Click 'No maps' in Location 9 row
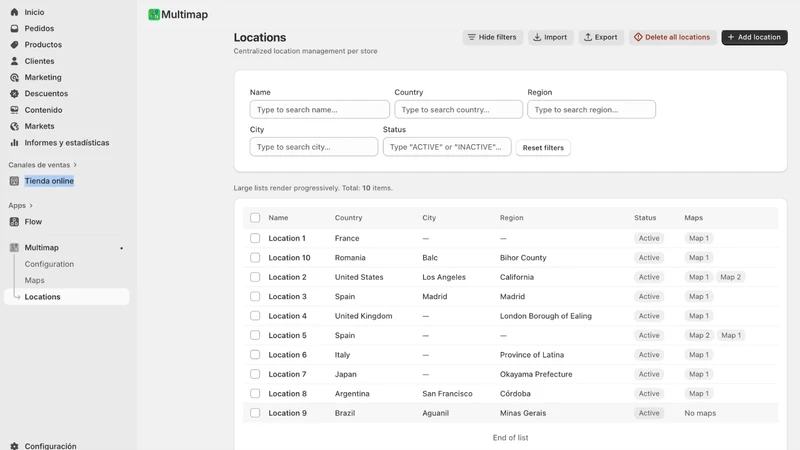 (x=700, y=413)
